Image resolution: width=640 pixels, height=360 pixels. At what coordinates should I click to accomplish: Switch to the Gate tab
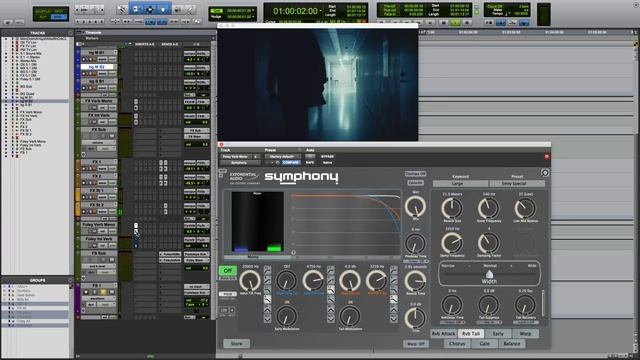tap(484, 344)
